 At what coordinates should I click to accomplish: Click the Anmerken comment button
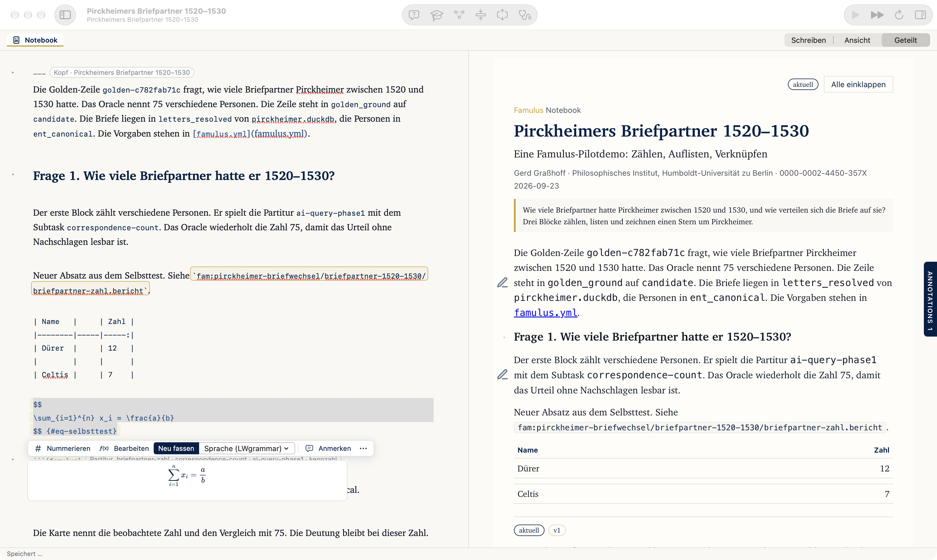328,448
